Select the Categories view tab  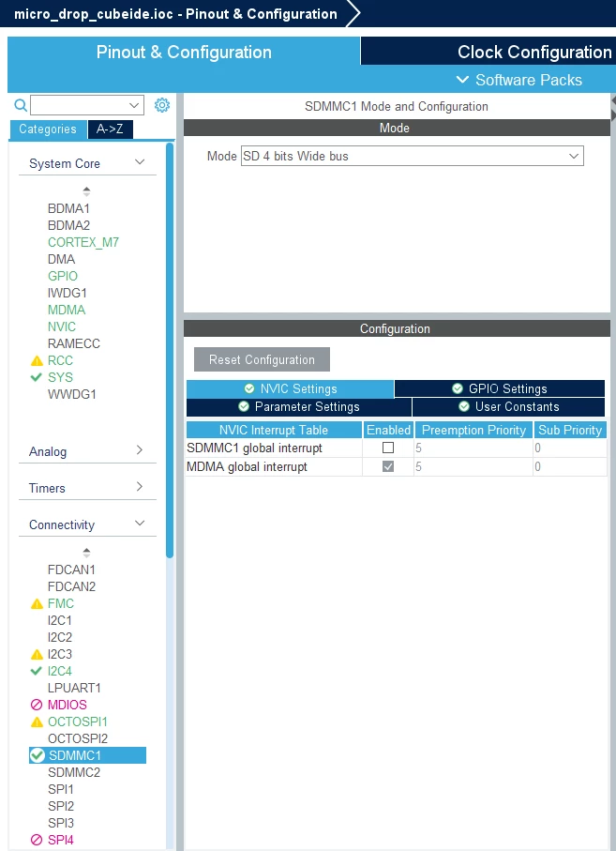click(48, 129)
